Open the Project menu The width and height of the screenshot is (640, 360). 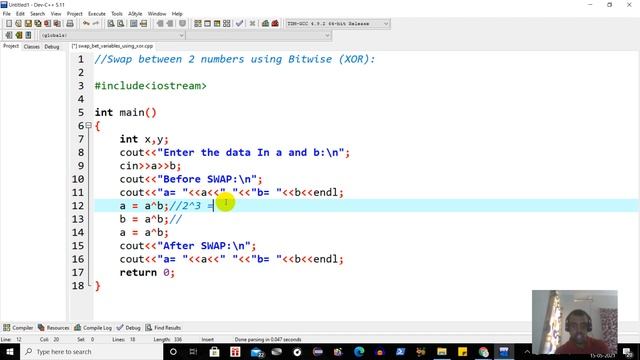coord(74,13)
